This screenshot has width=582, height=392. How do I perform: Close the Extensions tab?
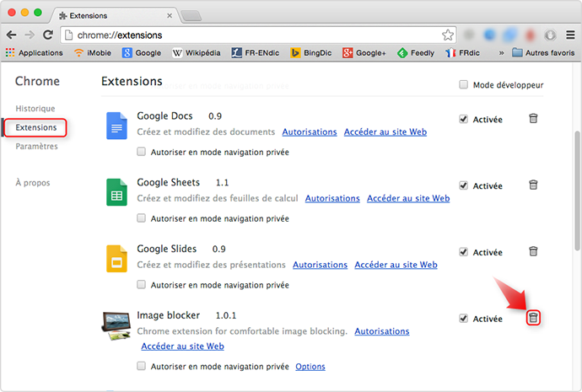170,15
